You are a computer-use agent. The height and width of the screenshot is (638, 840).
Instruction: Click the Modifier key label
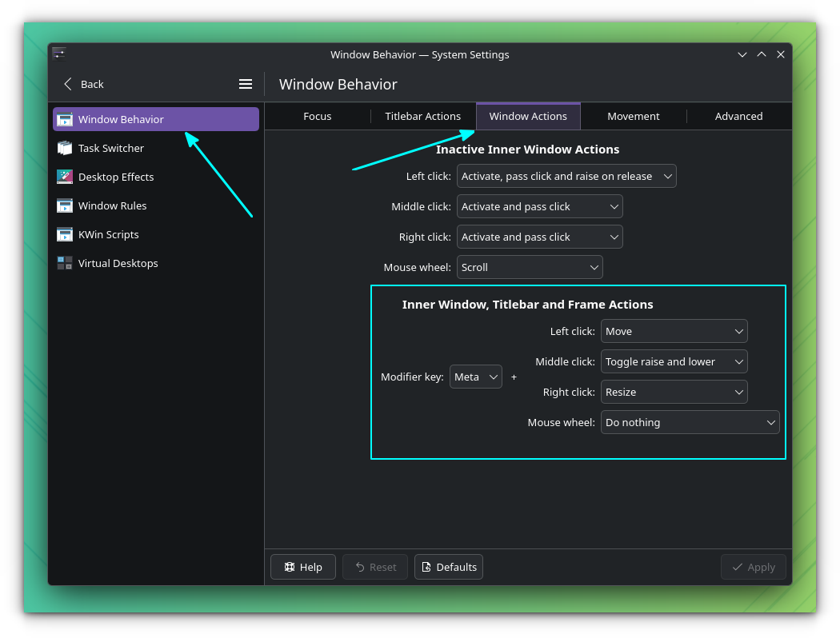point(412,377)
